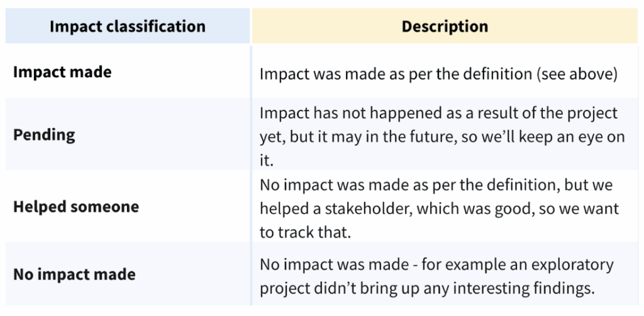Click the "Description" column header
This screenshot has height=316, width=644.
(445, 26)
